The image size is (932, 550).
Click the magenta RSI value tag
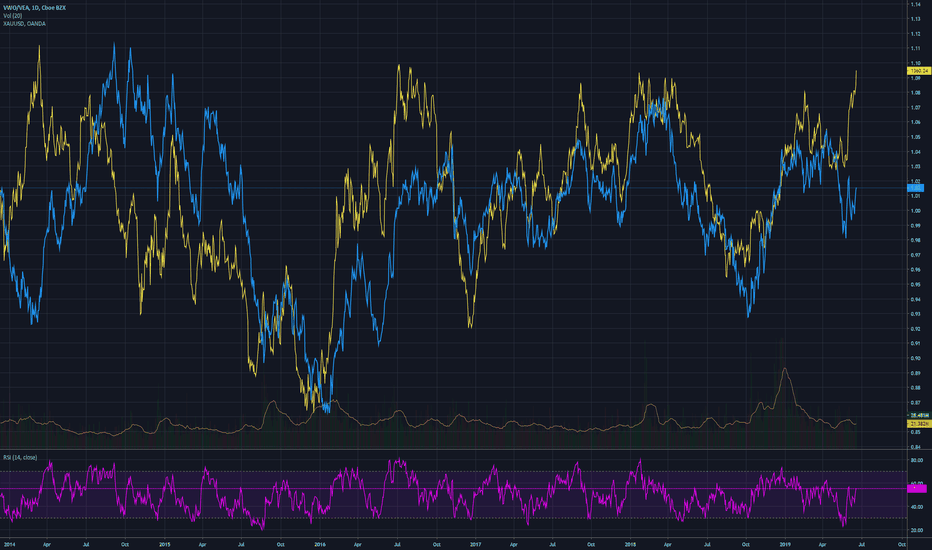(x=917, y=488)
